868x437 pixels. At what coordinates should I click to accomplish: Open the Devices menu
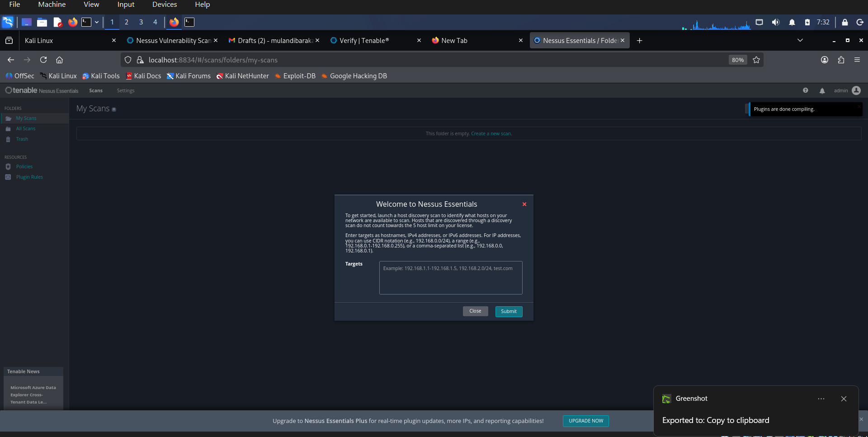tap(165, 5)
